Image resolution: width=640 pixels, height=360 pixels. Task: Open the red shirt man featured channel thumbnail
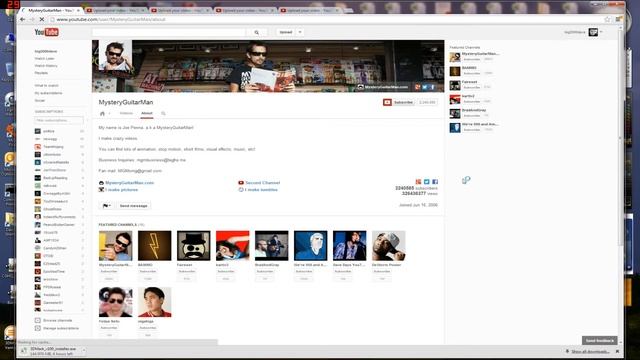(154, 302)
